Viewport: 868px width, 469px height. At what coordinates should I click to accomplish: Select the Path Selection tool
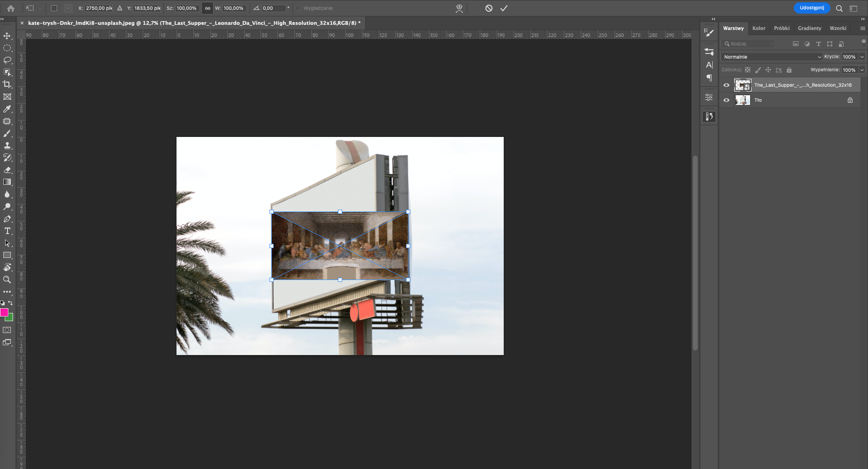(x=7, y=243)
